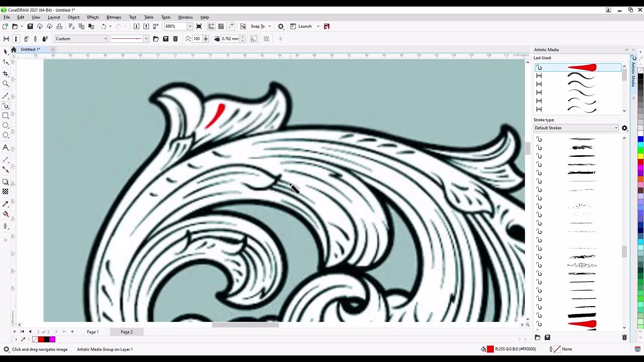Select the Transparency tool
This screenshot has height=362, width=644.
(x=6, y=192)
